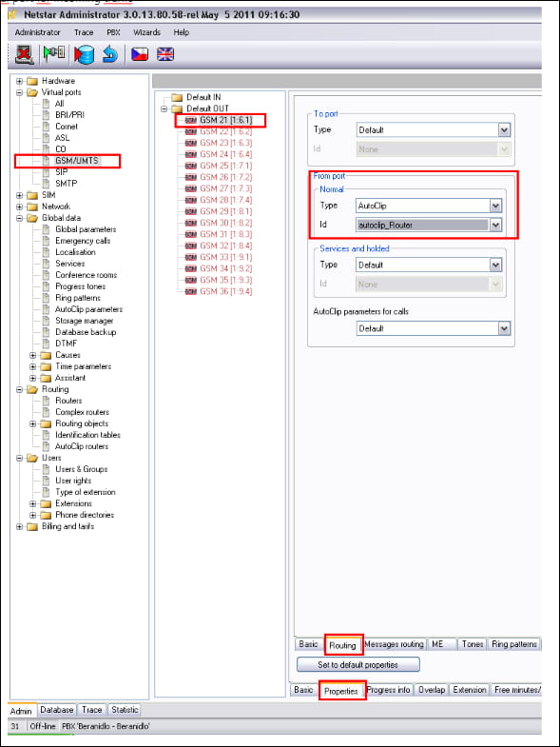This screenshot has width=560, height=747.
Task: Open the PBX menu
Action: pyautogui.click(x=113, y=32)
